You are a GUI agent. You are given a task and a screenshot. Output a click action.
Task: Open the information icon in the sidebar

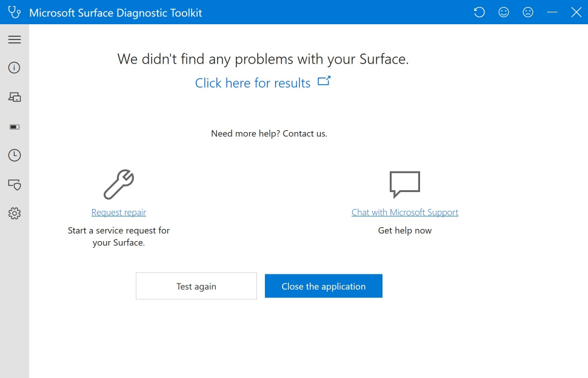pos(15,68)
